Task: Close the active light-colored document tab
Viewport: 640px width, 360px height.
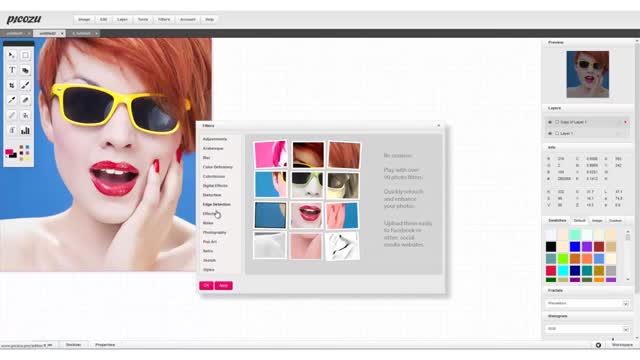Action: tap(62, 33)
